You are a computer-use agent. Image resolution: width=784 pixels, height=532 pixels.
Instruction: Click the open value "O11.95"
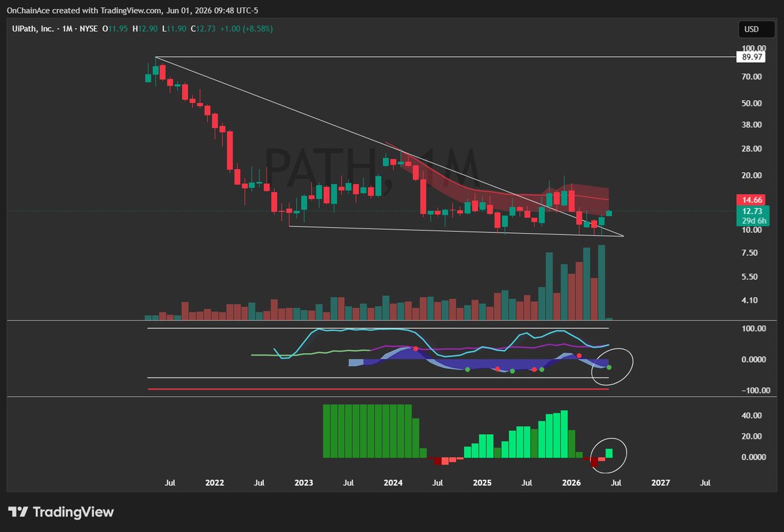point(115,29)
